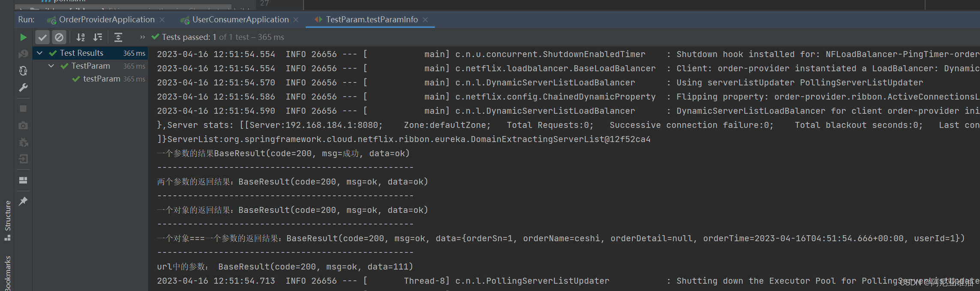Open the Structure tool window
Viewport: 980px width, 291px height.
pyautogui.click(x=7, y=220)
